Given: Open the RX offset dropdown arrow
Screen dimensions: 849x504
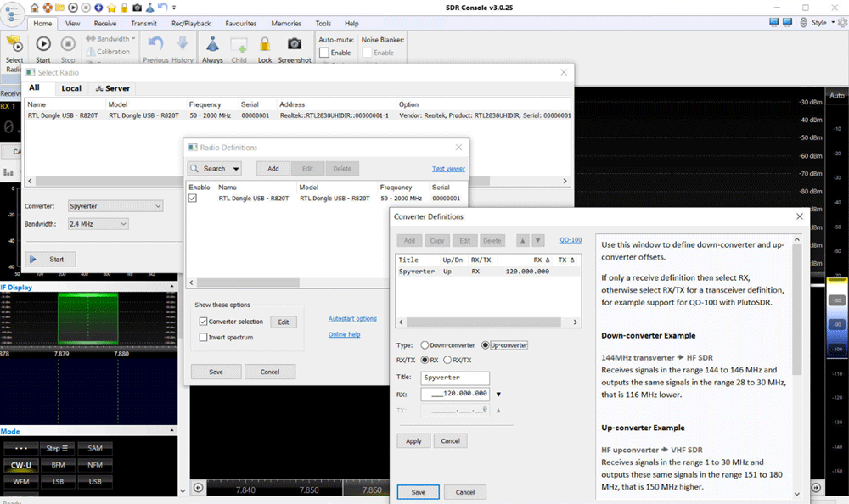Looking at the screenshot, I should click(x=498, y=394).
